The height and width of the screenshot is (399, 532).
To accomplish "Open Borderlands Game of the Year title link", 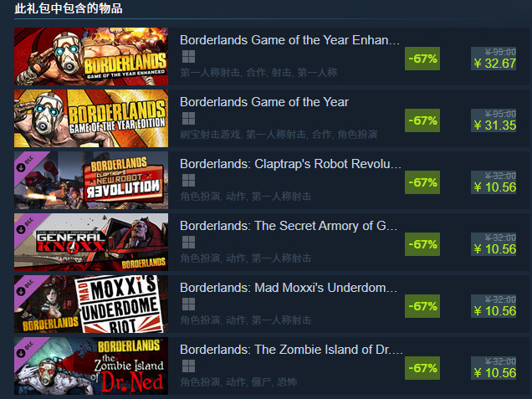I will click(264, 102).
